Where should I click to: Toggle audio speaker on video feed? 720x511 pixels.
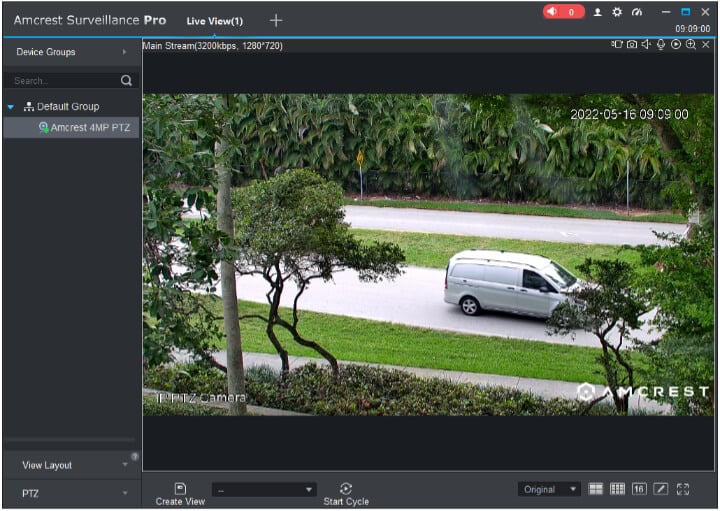click(646, 45)
